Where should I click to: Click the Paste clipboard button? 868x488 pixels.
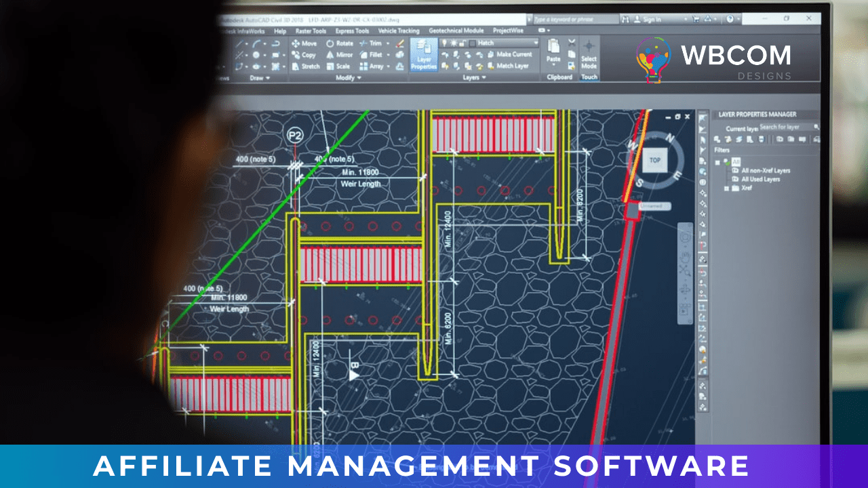554,51
